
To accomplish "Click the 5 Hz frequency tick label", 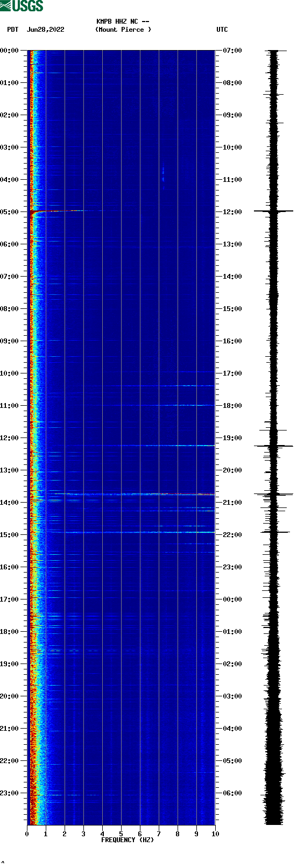I will (121, 834).
